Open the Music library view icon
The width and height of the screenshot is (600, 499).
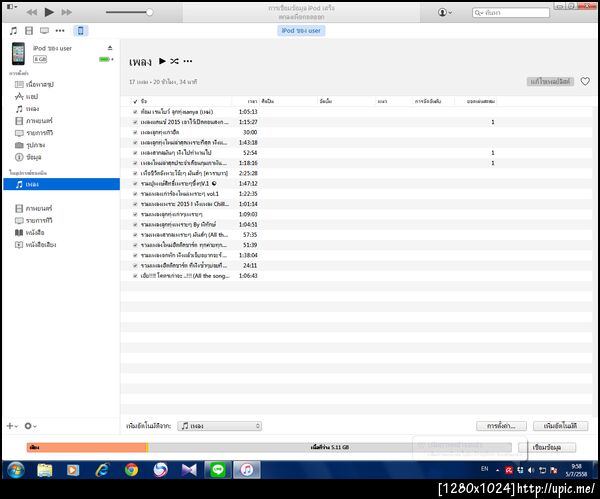[x=13, y=31]
